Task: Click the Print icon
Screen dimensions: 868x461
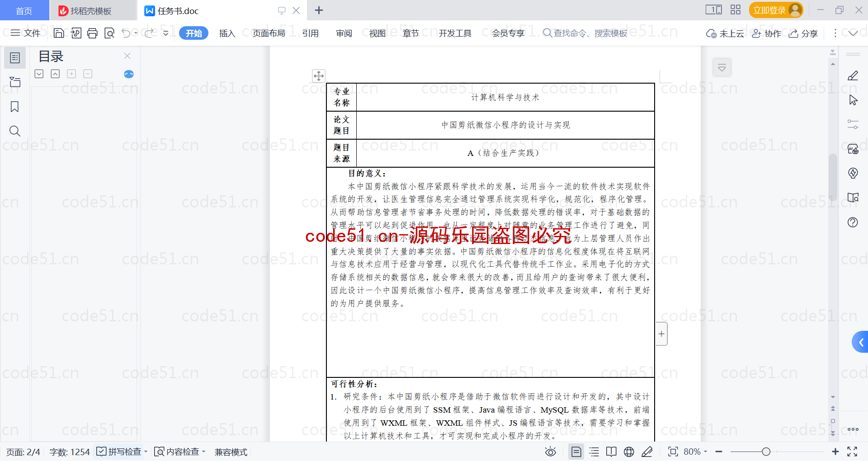Action: [92, 33]
